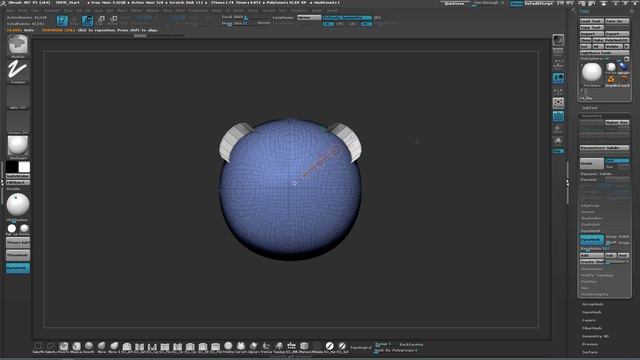
Task: Select the round sphere brush in bottom shelf
Action: click(x=228, y=346)
